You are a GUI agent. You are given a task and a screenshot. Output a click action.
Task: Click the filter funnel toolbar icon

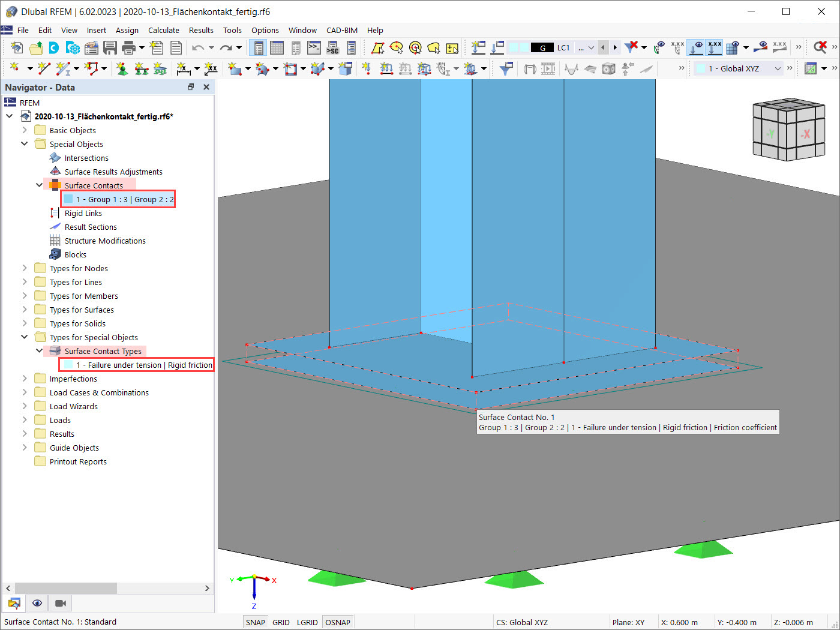(x=506, y=68)
